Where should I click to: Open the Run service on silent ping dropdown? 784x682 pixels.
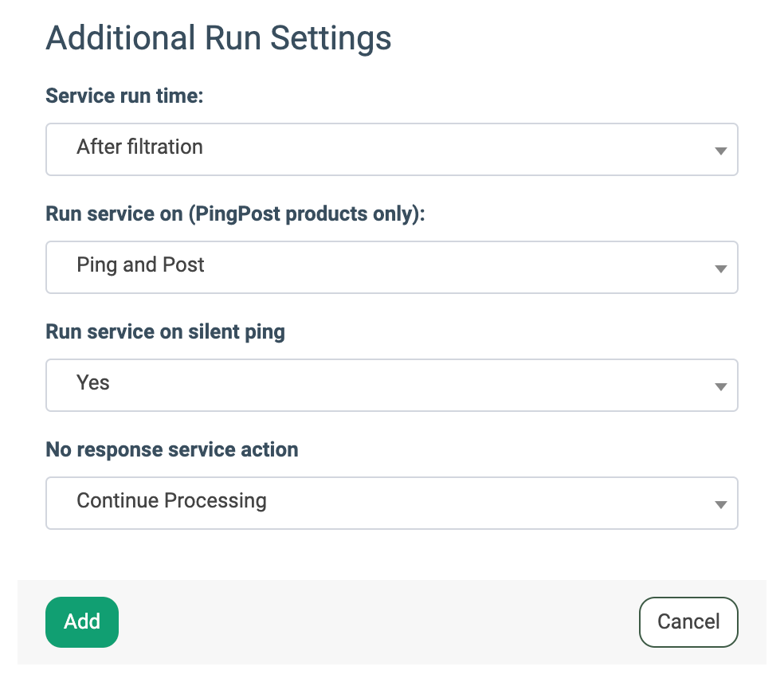(391, 385)
